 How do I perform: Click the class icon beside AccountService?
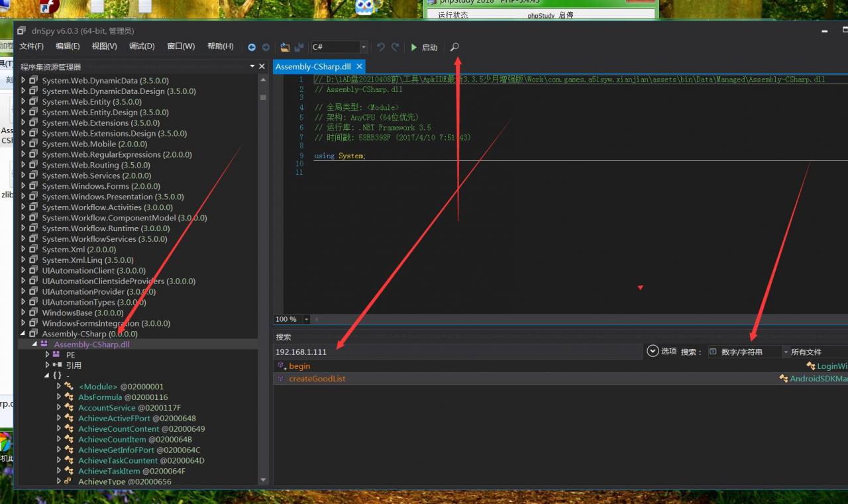69,408
